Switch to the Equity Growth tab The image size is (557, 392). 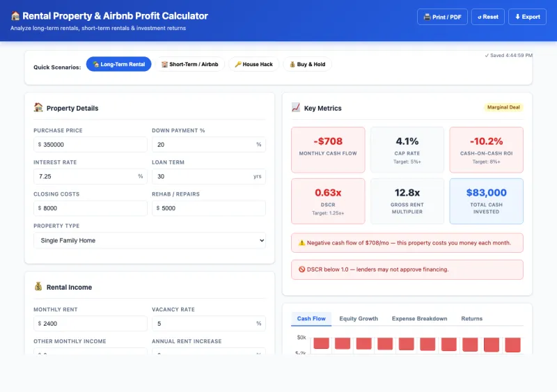(x=359, y=319)
